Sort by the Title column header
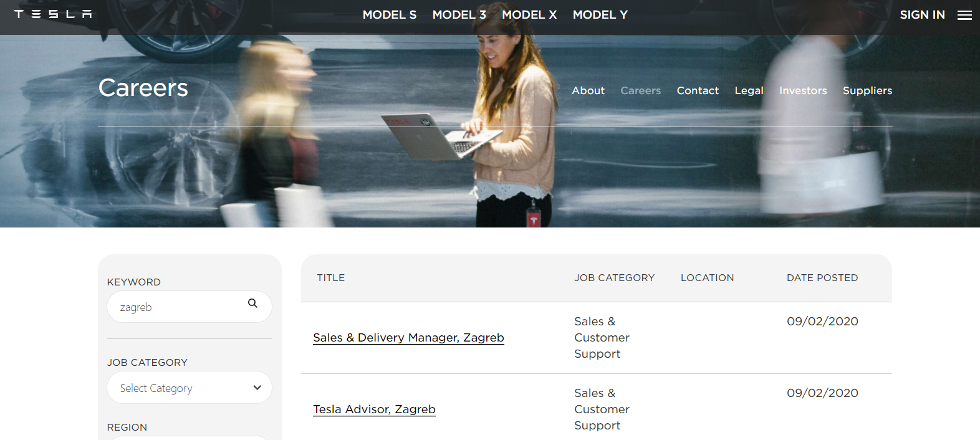The image size is (980, 440). (x=330, y=278)
